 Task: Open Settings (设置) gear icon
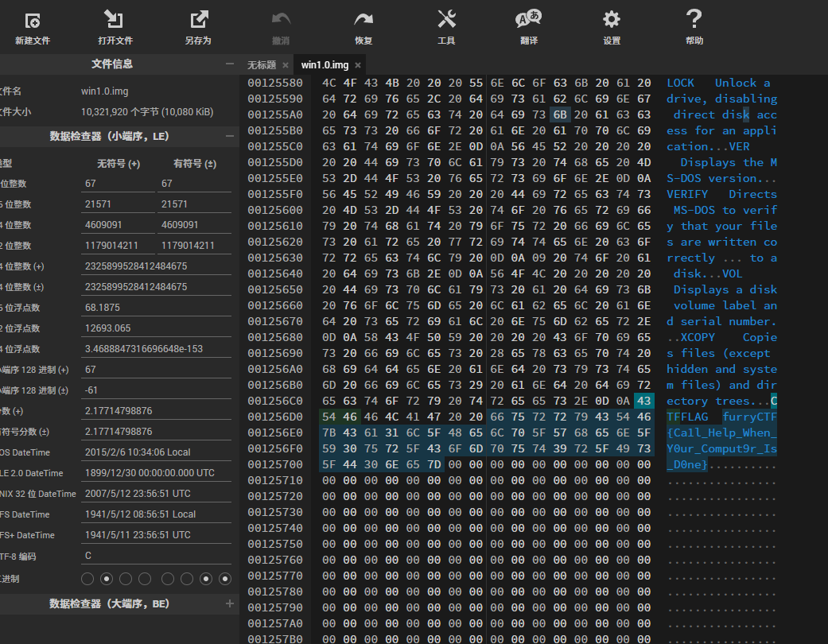tap(611, 21)
